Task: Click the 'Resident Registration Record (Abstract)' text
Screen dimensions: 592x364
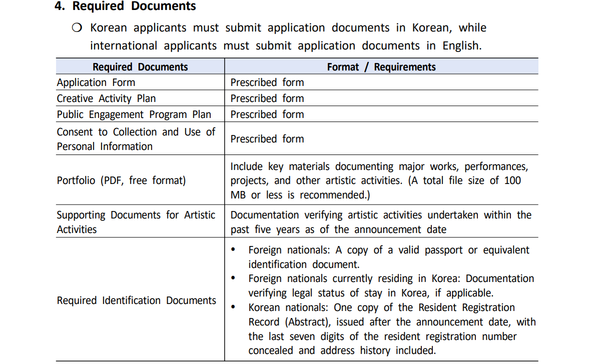Action: 381,314
